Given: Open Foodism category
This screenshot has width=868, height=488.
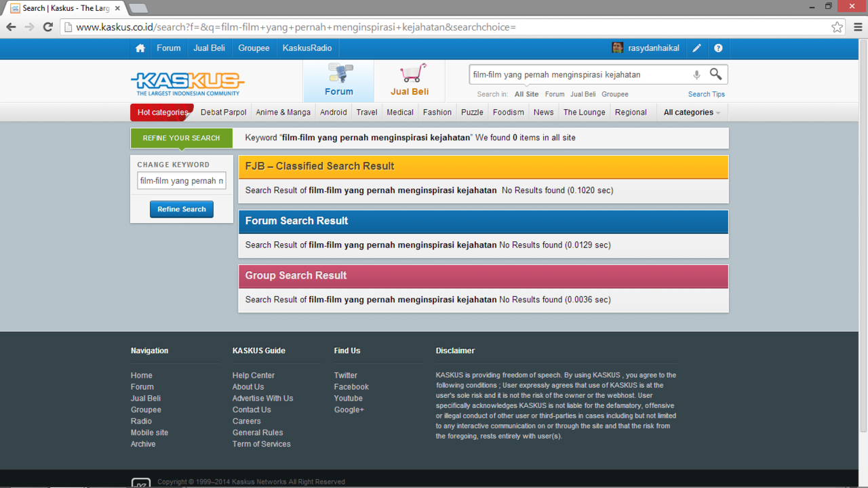Looking at the screenshot, I should [x=509, y=113].
